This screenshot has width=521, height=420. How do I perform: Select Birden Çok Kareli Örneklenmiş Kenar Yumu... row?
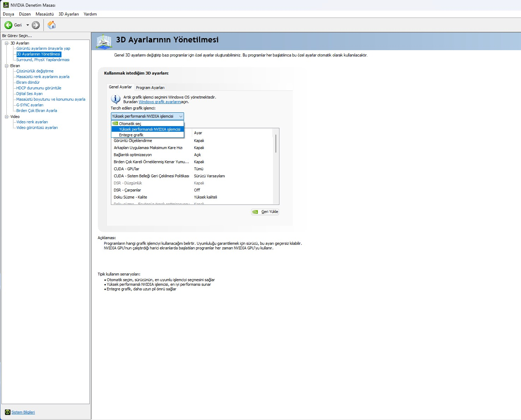192,162
